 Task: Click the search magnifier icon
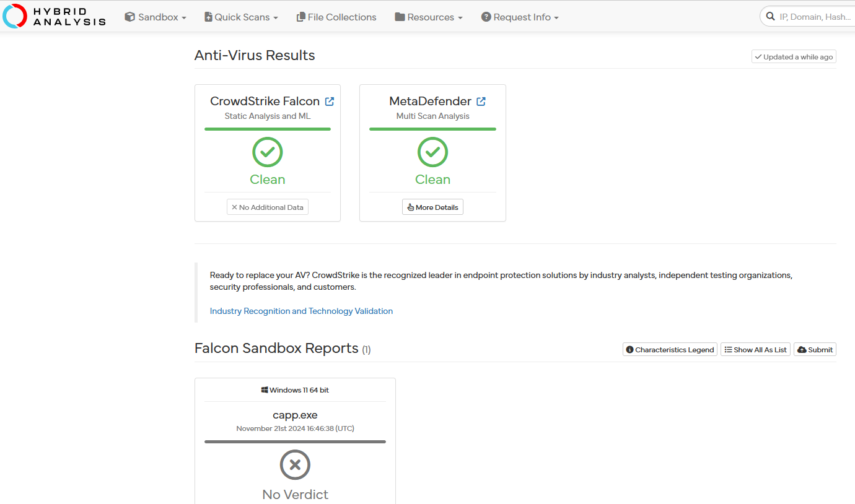(x=771, y=17)
